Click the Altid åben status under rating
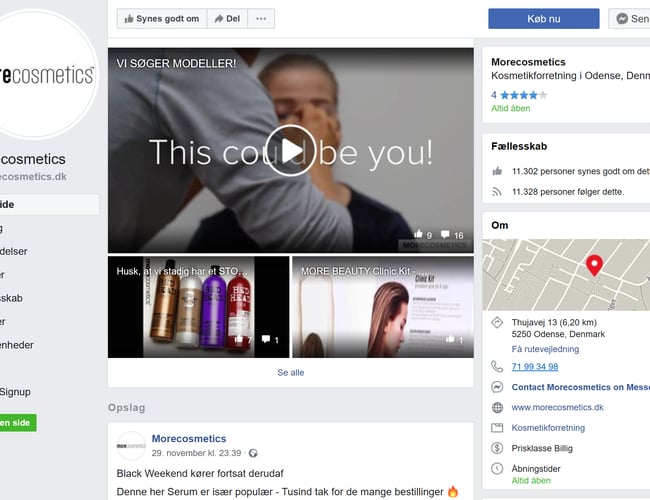This screenshot has height=500, width=650. pos(510,108)
